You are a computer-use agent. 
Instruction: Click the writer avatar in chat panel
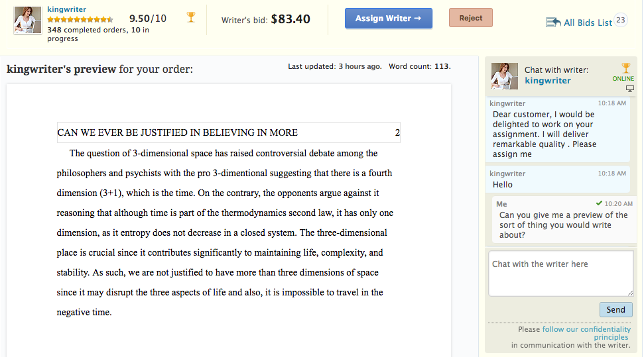[504, 76]
